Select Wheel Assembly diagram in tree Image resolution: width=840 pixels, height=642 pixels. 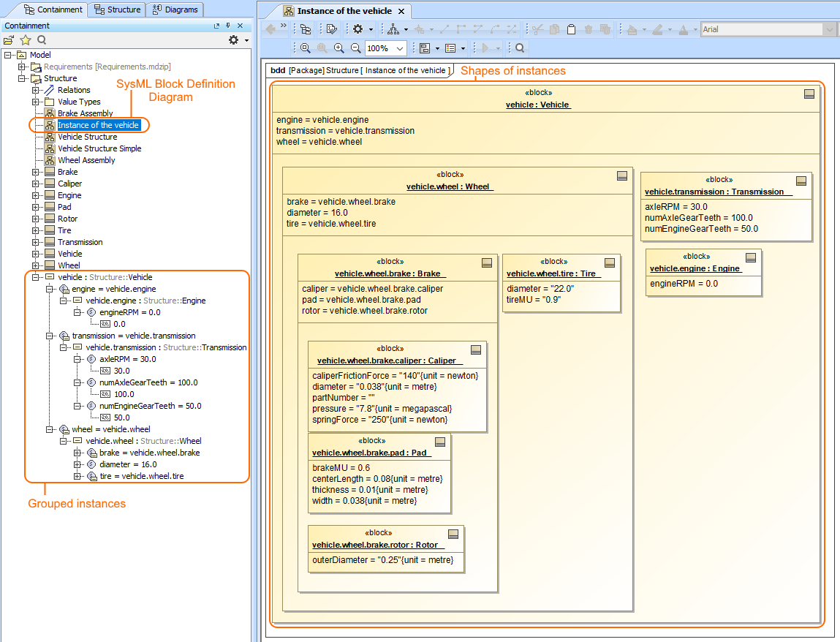click(86, 160)
